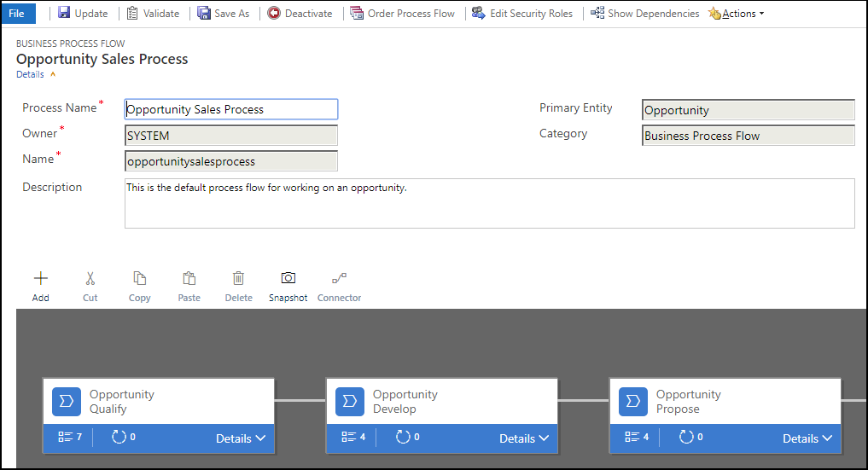Open the Actions dropdown menu
This screenshot has height=470, width=868.
point(737,14)
